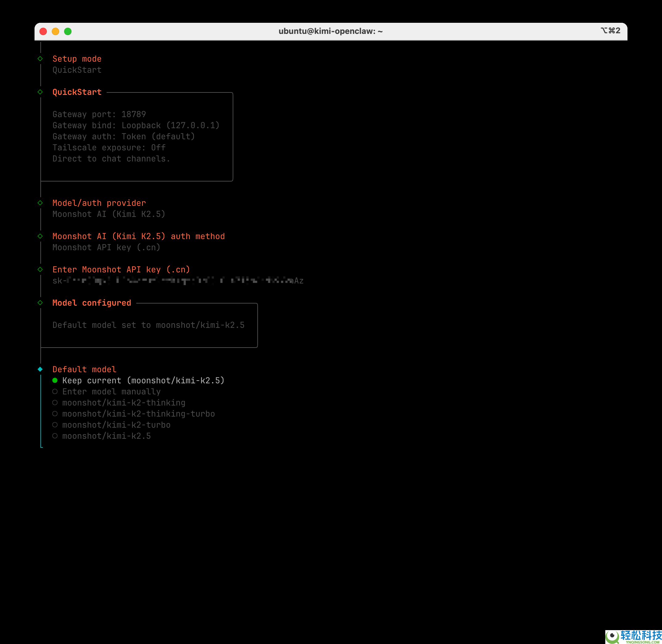This screenshot has height=644, width=662.
Task: Minimize the terminal using the yellow button
Action: [x=55, y=31]
